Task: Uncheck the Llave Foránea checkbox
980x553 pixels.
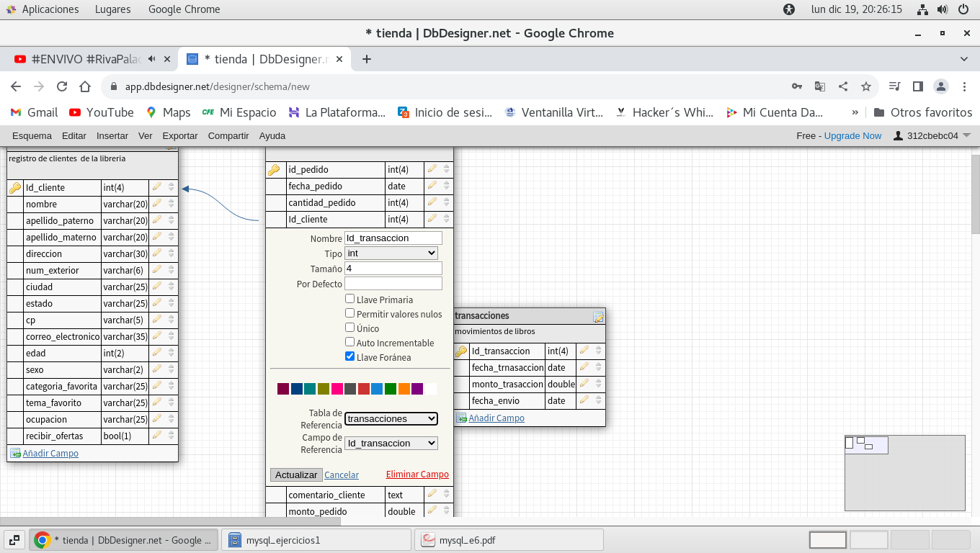Action: (x=349, y=356)
